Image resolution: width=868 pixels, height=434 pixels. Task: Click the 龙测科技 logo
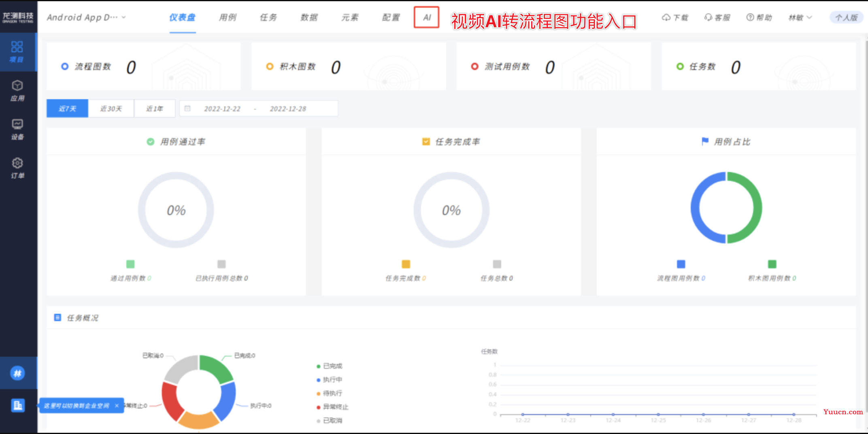pyautogui.click(x=18, y=17)
